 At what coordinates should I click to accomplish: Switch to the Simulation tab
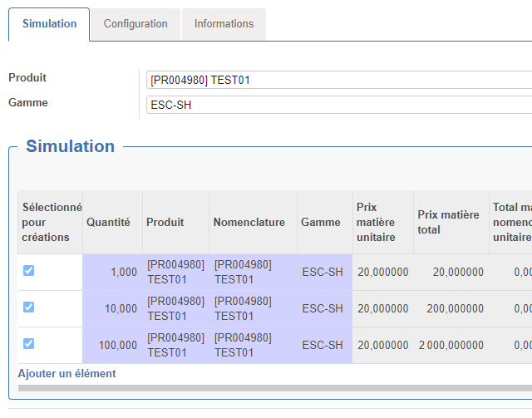tap(49, 24)
